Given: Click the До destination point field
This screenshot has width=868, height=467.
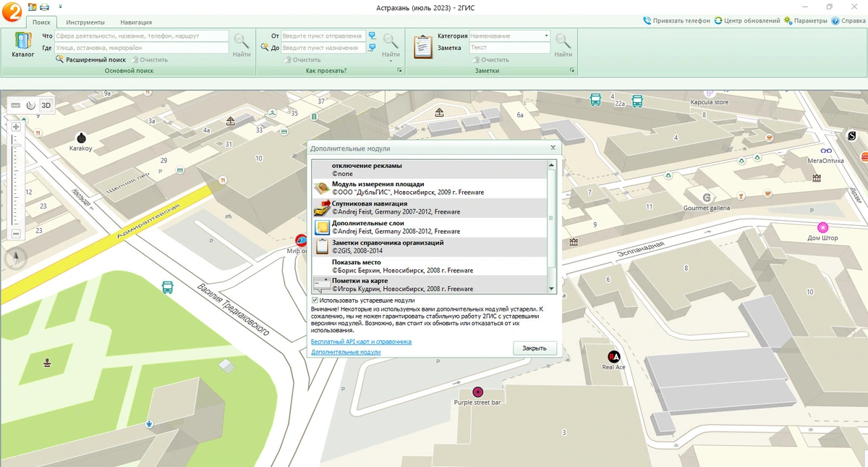Looking at the screenshot, I should pyautogui.click(x=323, y=48).
